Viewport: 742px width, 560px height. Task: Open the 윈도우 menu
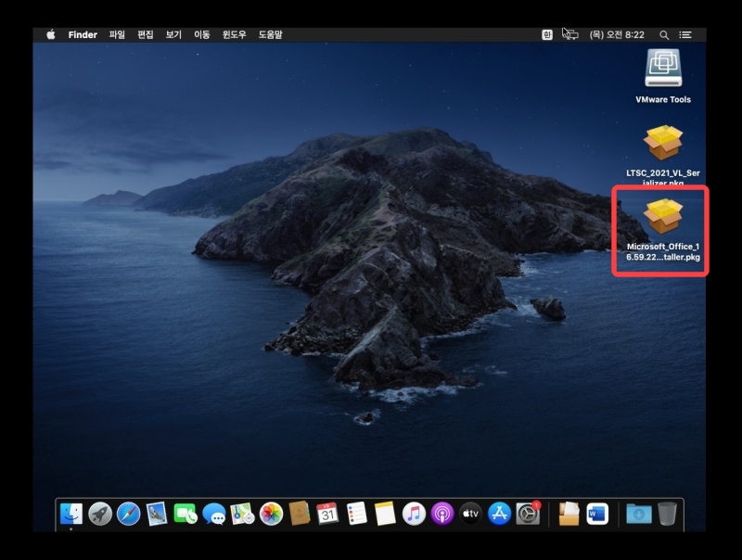pyautogui.click(x=235, y=34)
